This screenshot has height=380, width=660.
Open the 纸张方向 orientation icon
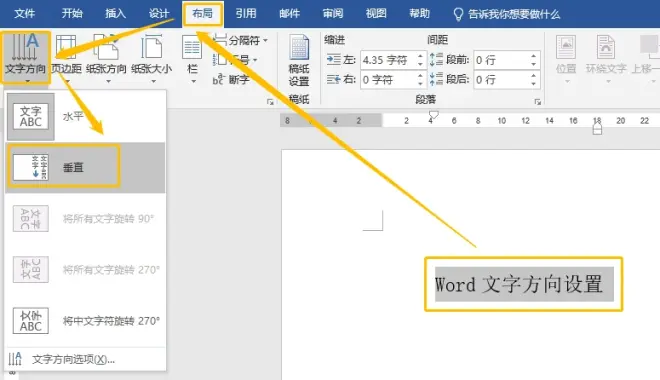106,57
